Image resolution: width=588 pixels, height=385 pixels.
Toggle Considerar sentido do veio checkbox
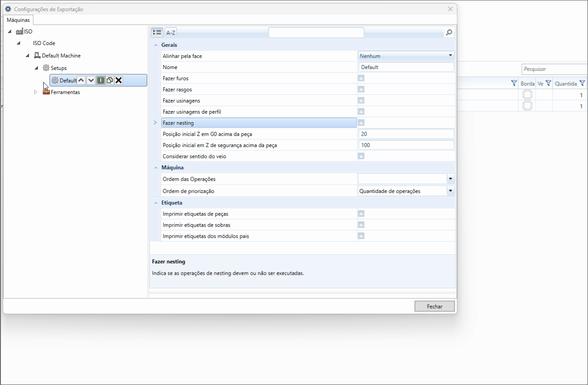pyautogui.click(x=361, y=156)
